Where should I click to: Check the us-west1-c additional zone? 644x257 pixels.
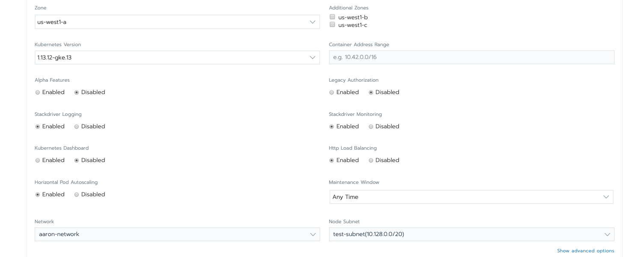(x=332, y=24)
